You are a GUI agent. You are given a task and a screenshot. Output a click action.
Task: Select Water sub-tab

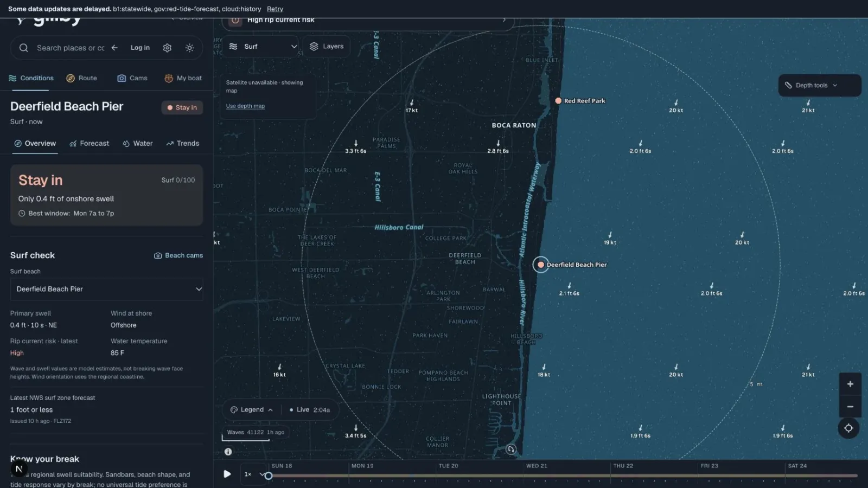click(138, 144)
